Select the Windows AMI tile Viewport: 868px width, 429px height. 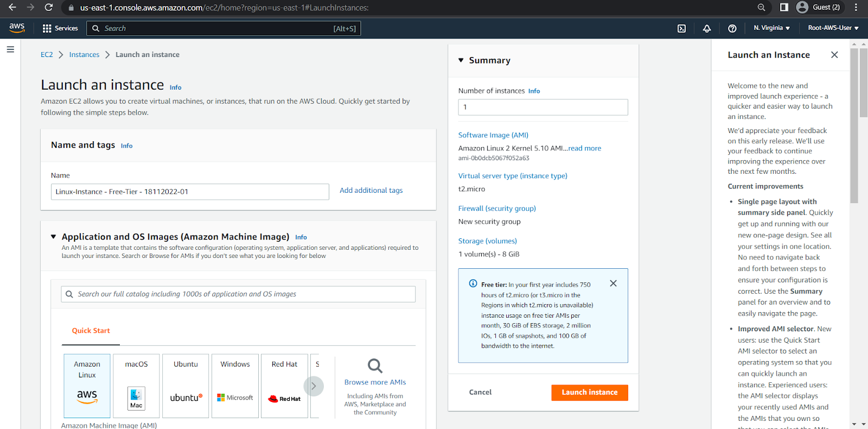pyautogui.click(x=235, y=386)
